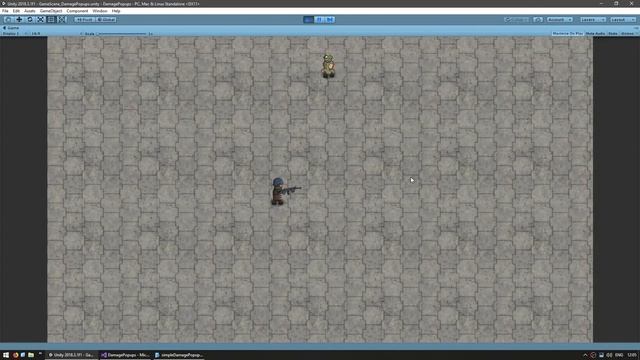640x360 pixels.
Task: Open Game tab options menu
Action: tap(636, 28)
